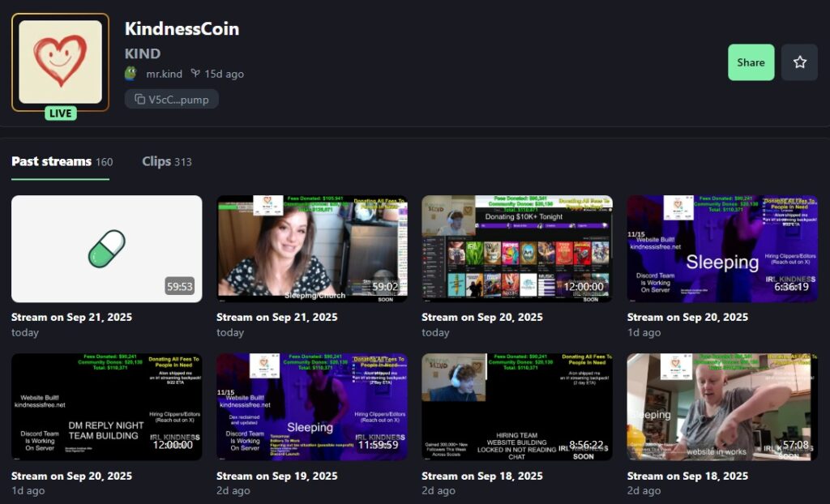Viewport: 830px width, 504px height.
Task: Click the green pill placeholder icon
Action: [x=106, y=248]
